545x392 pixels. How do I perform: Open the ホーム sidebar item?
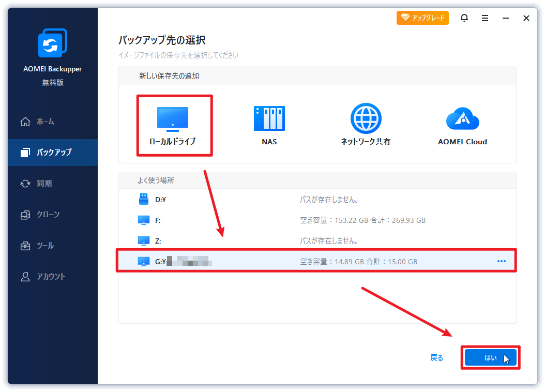(53, 122)
